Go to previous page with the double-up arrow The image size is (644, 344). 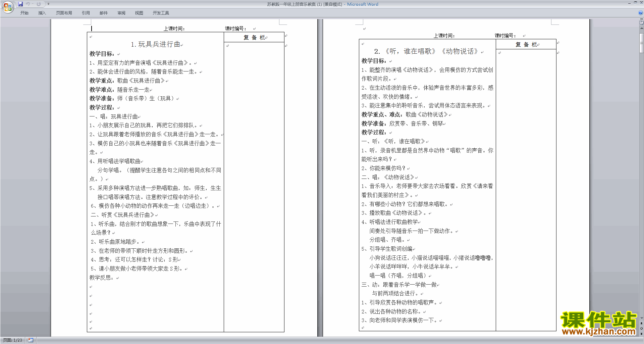tap(642, 324)
